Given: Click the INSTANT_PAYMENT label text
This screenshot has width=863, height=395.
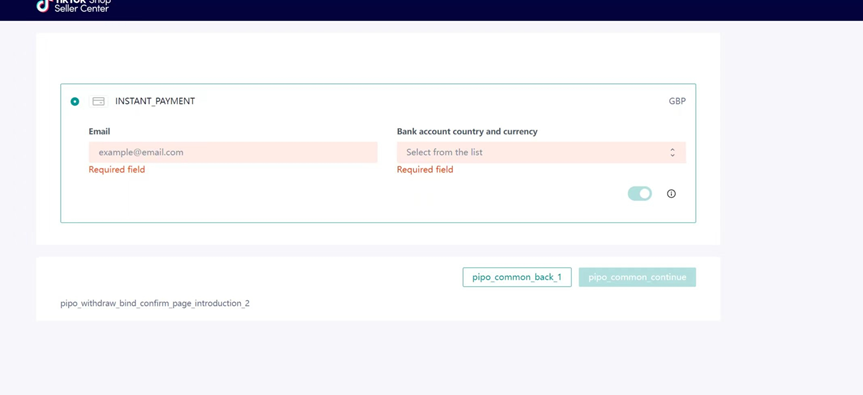Looking at the screenshot, I should pyautogui.click(x=155, y=101).
